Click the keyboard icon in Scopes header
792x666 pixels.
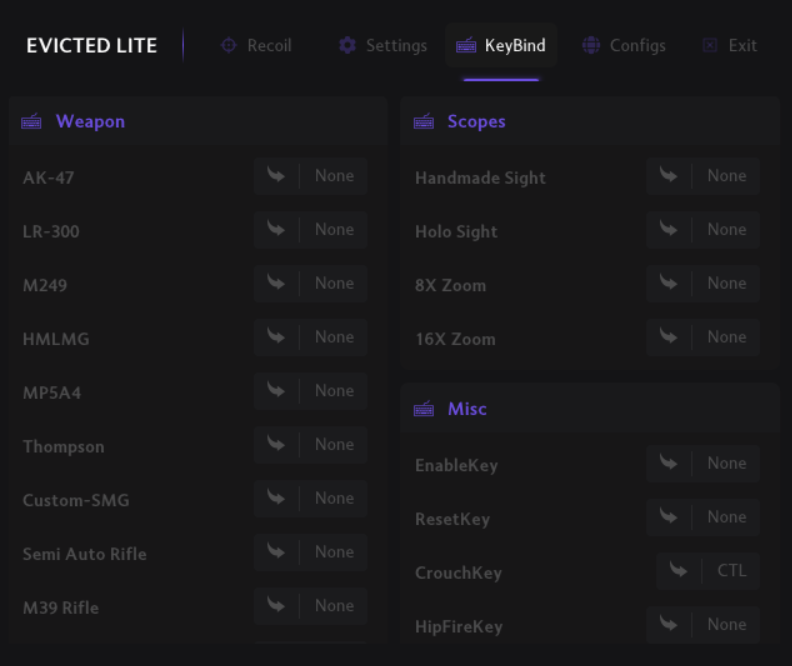pos(423,122)
